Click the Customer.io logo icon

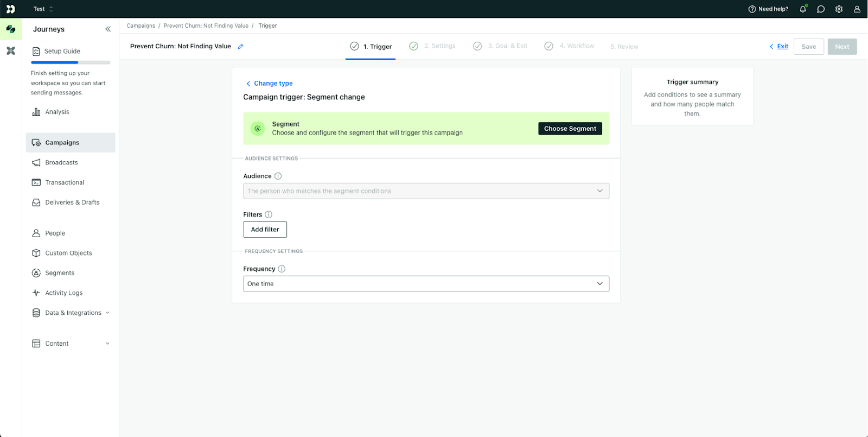10,9
